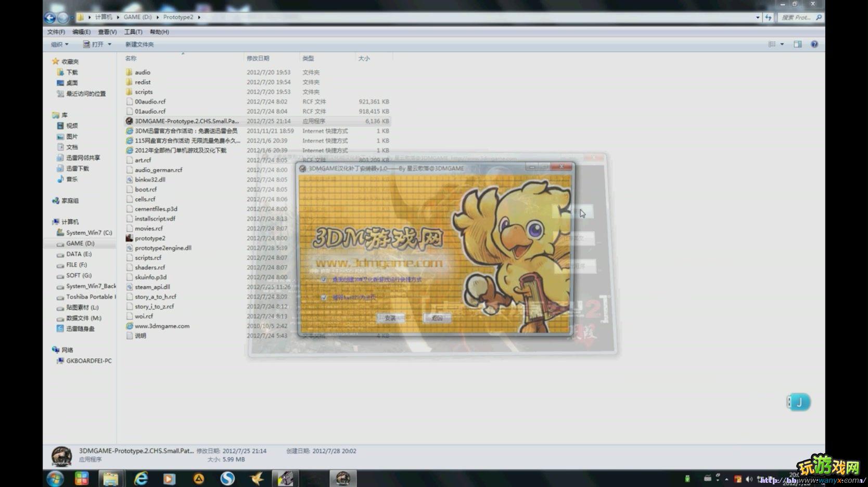
Task: Select the binkw32.dll file icon
Action: click(x=129, y=180)
